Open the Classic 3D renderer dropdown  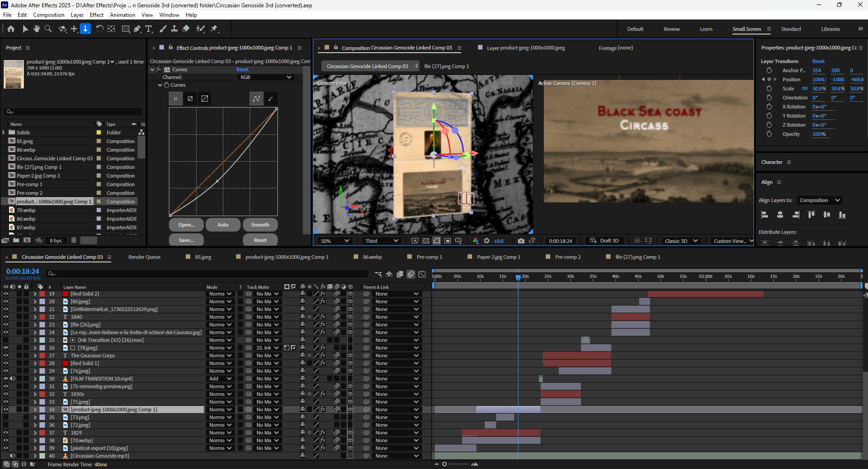(681, 241)
